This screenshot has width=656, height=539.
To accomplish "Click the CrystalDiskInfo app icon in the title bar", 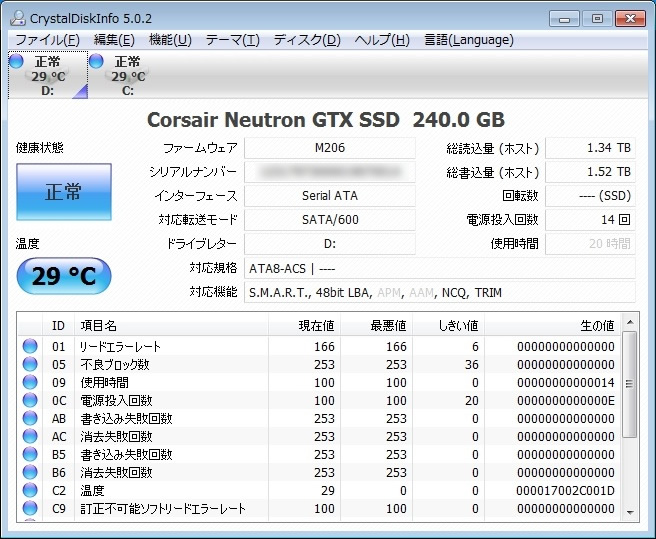I will [x=18, y=18].
